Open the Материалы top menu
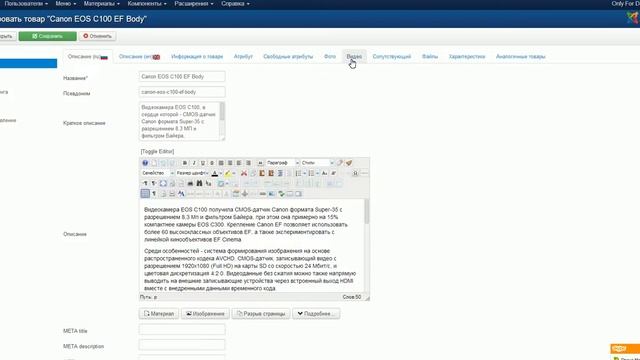 click(x=102, y=4)
